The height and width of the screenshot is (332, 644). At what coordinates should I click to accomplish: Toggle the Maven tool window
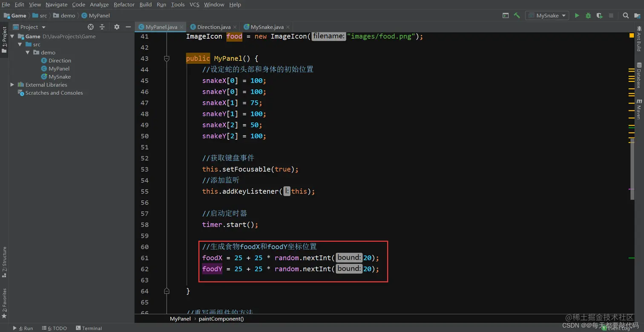pos(639,109)
